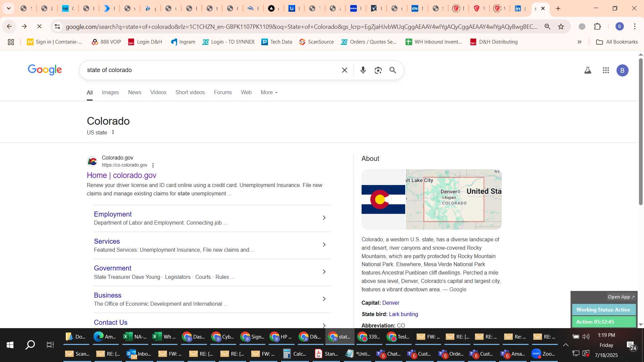Show hidden system tray icons
This screenshot has height=362, width=644.
click(x=566, y=345)
